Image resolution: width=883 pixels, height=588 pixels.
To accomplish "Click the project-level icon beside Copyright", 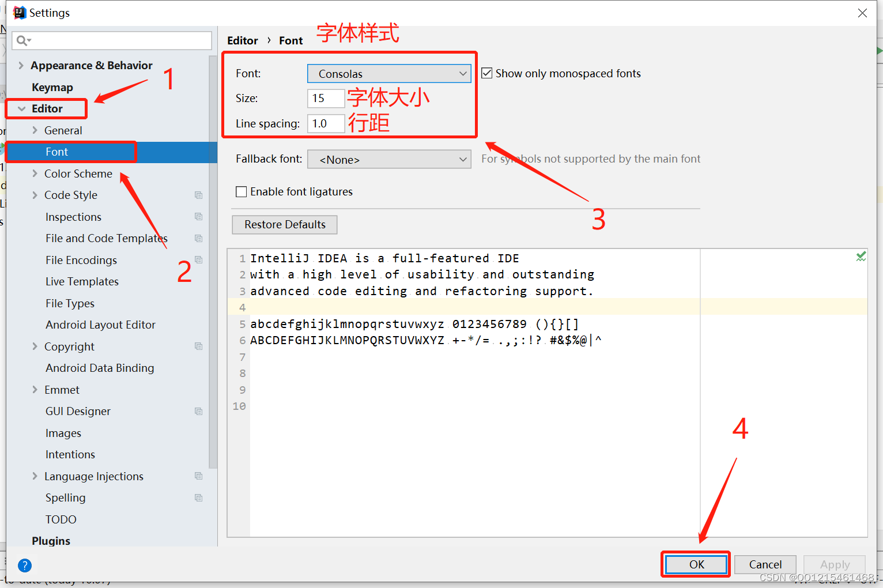I will point(198,346).
